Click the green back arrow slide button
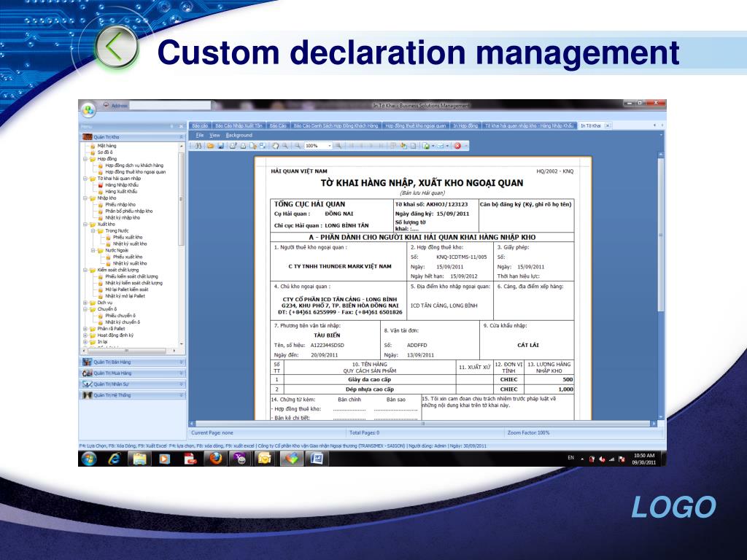 tap(116, 47)
